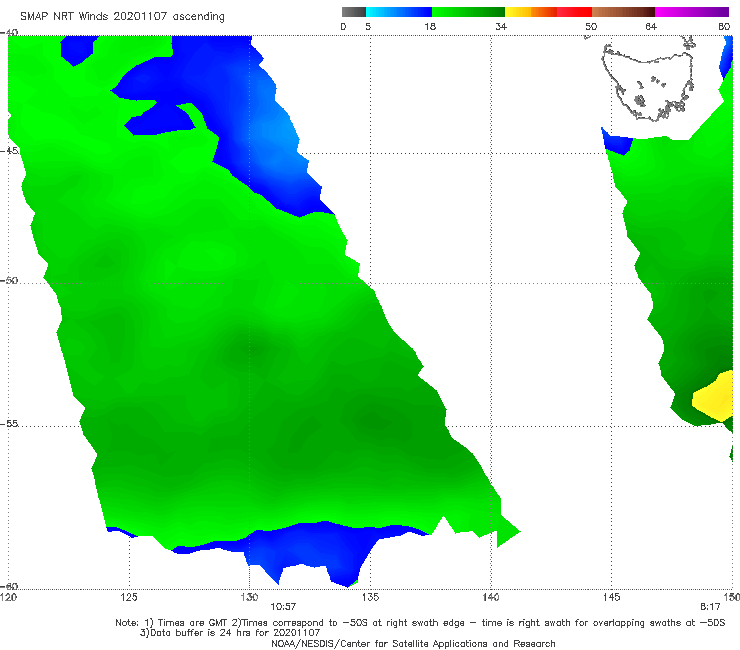This screenshot has height=650, width=740.
Task: Click the swath time '8:17'
Action: tap(710, 607)
